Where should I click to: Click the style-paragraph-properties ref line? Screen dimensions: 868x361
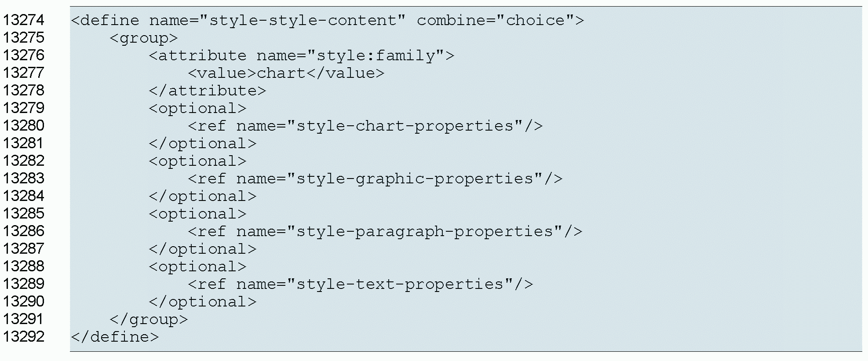[385, 231]
